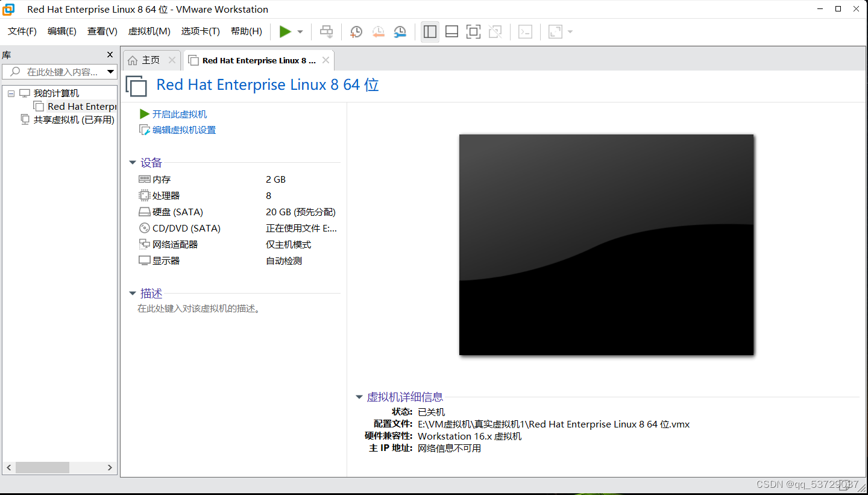Click the home icon on 主页 tab
Viewport: 868px width, 495px height.
[133, 60]
